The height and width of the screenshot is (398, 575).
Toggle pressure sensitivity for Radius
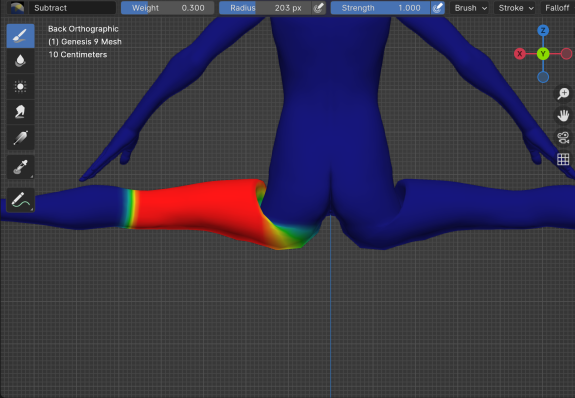319,8
